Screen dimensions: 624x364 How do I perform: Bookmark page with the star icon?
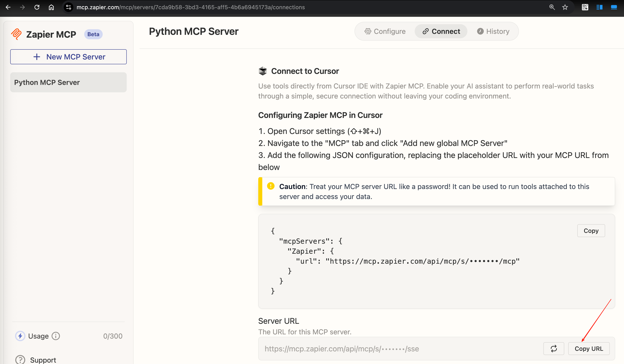click(565, 7)
